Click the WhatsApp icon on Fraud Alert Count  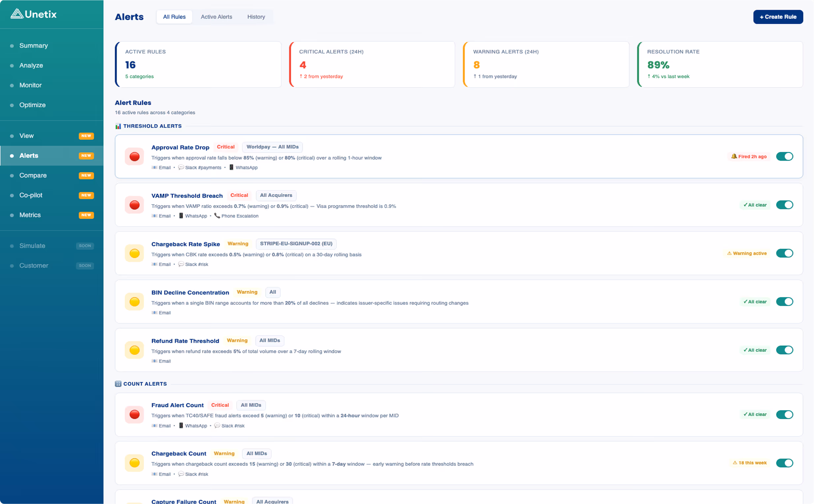pos(181,425)
